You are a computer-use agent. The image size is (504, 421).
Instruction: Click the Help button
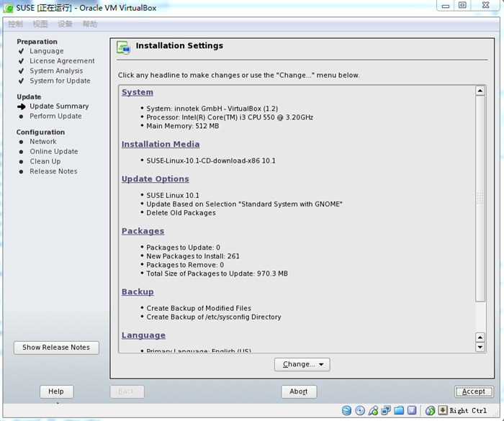click(x=56, y=391)
